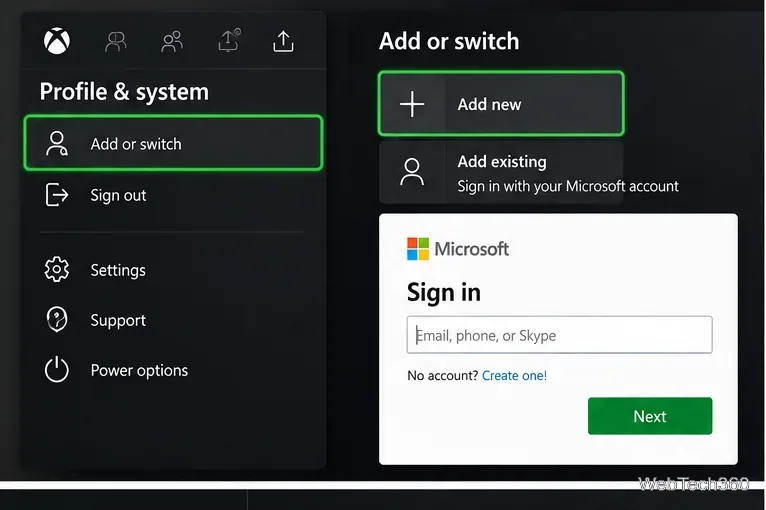
Task: Click the Support question mark icon
Action: tap(57, 319)
